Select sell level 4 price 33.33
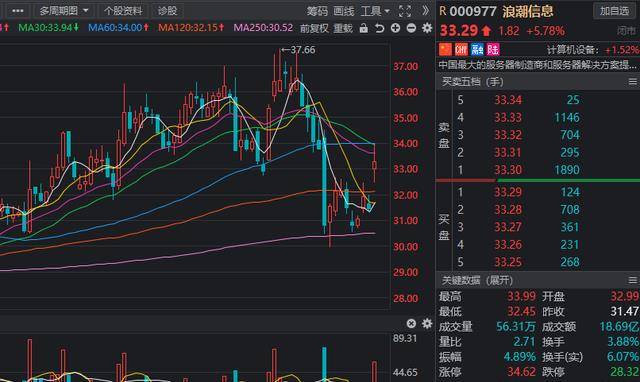The width and height of the screenshot is (640, 382). (508, 118)
